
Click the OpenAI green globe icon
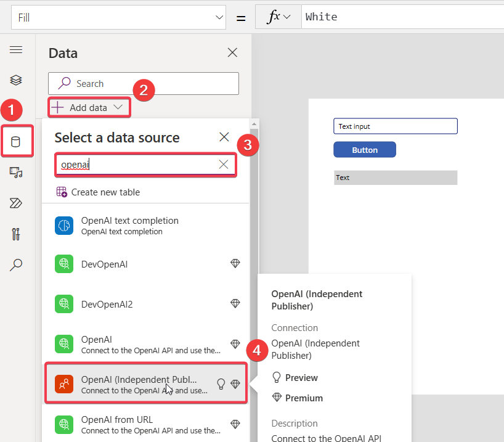click(x=64, y=344)
